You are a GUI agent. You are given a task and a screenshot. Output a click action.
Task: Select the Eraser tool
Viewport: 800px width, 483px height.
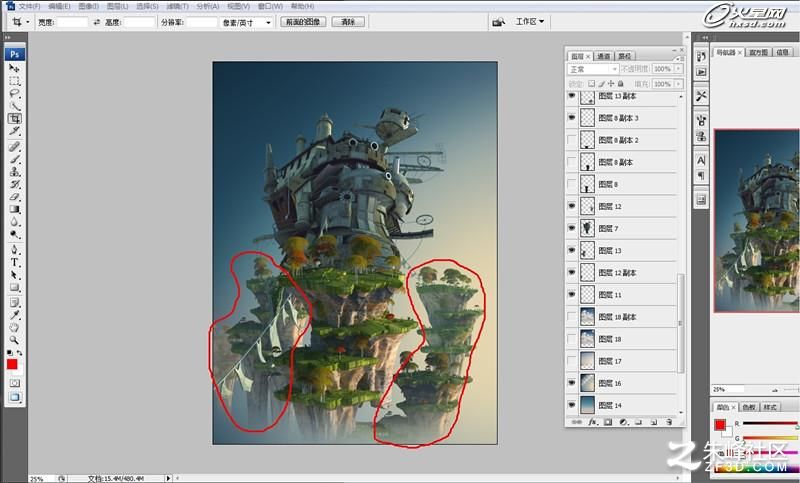(x=14, y=197)
